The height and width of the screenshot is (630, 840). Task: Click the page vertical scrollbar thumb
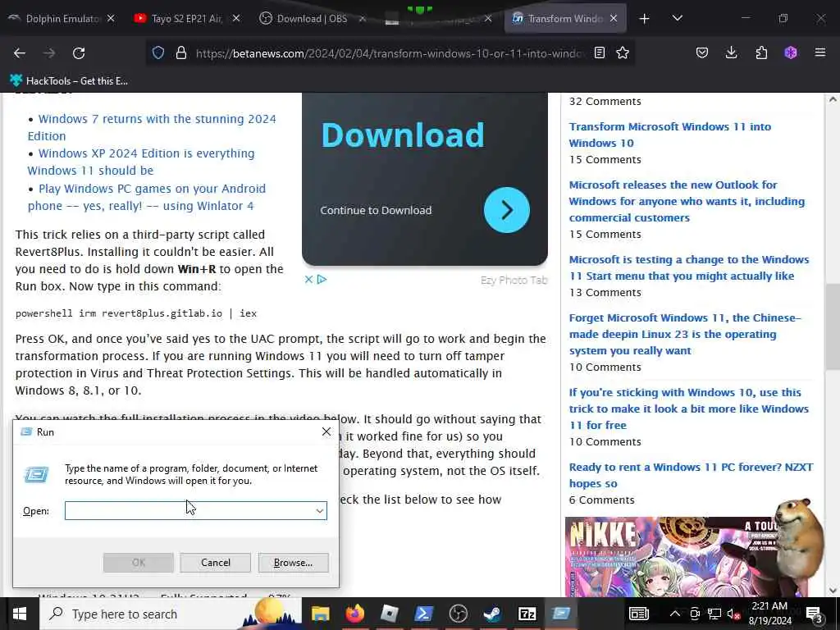[833, 326]
